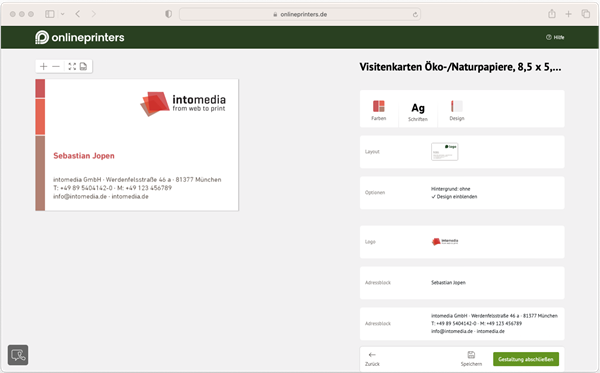Screen dimensions: 600x373
Task: Click the Visitenkarten product title
Action: pos(460,67)
